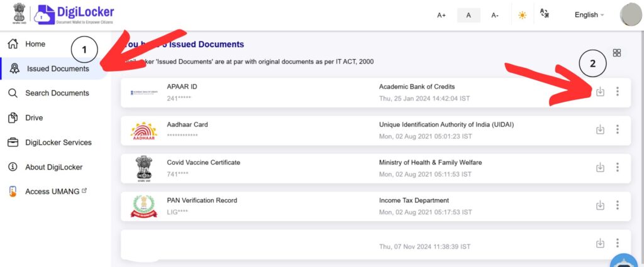Click Academic Bank of Credits issuer text
The image size is (644, 267).
point(417,87)
